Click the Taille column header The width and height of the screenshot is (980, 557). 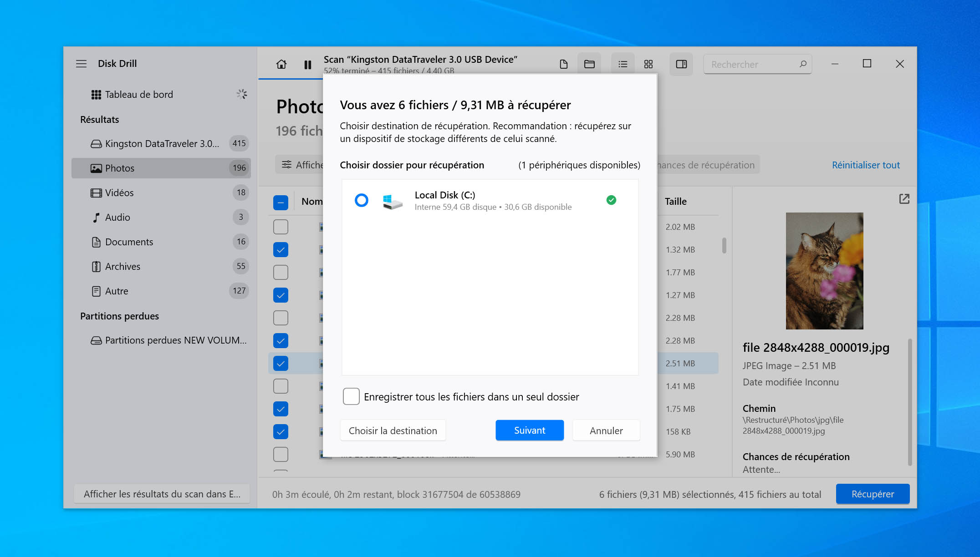click(675, 202)
